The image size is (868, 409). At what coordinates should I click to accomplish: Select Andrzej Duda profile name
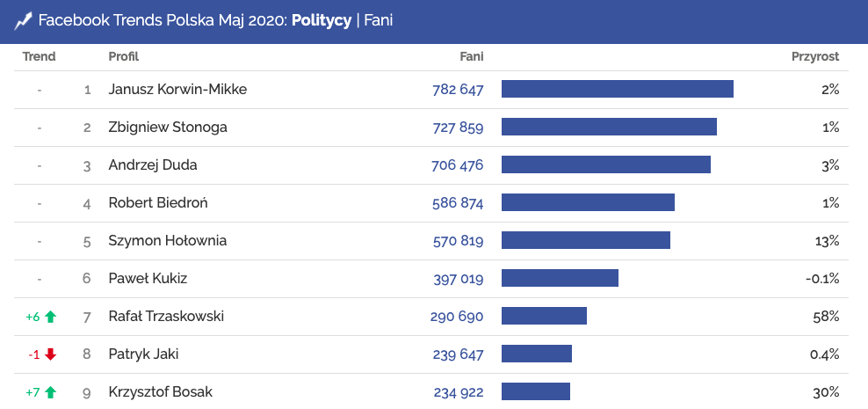(x=153, y=165)
